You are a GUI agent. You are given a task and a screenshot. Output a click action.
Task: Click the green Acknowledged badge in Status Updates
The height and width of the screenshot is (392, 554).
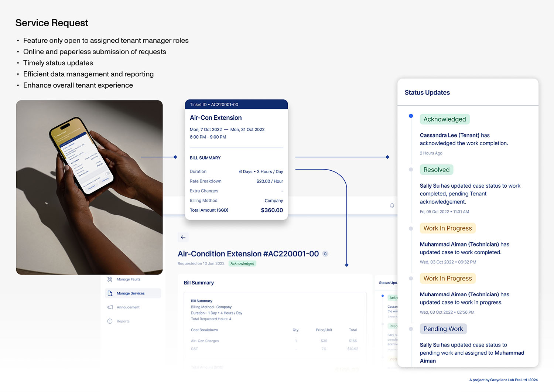(x=444, y=119)
